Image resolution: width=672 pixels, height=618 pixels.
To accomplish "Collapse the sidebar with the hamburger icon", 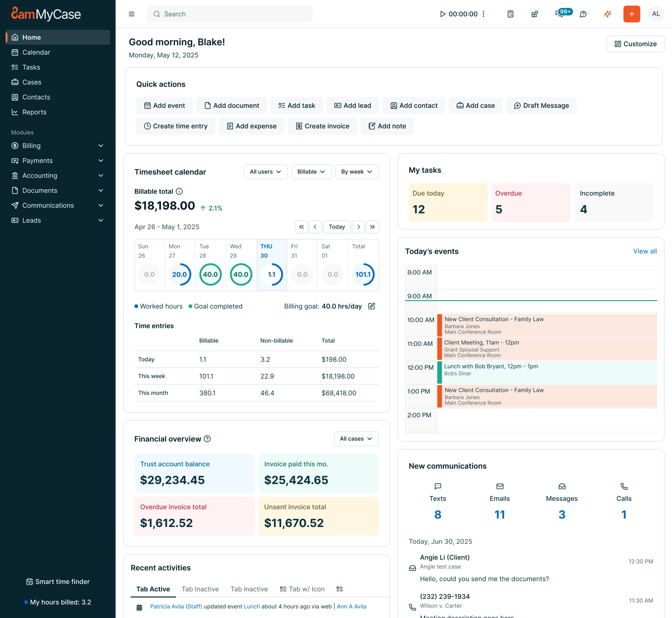I will 131,14.
